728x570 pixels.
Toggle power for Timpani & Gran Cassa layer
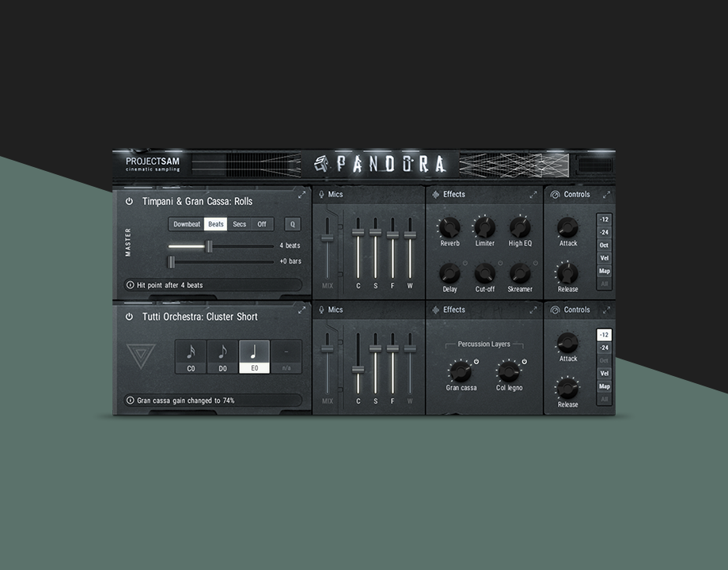[129, 201]
